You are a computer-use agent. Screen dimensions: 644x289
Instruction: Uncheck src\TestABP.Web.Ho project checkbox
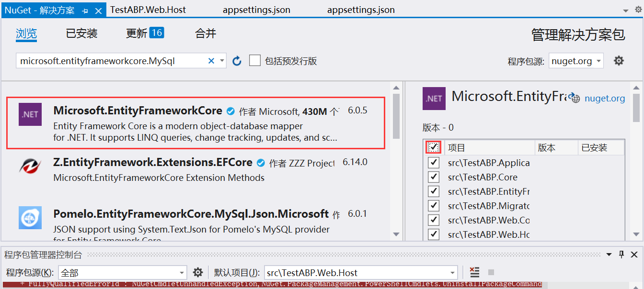tap(434, 234)
